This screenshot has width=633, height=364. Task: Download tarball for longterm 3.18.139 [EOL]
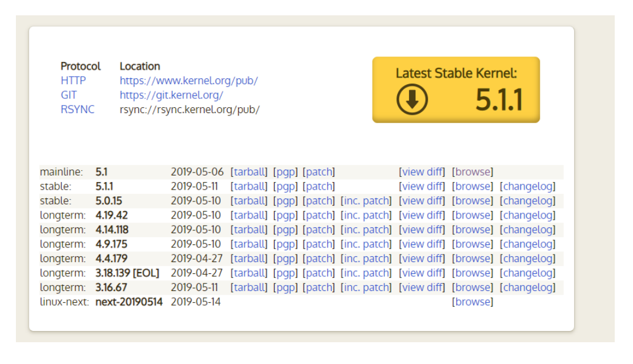pyautogui.click(x=249, y=273)
